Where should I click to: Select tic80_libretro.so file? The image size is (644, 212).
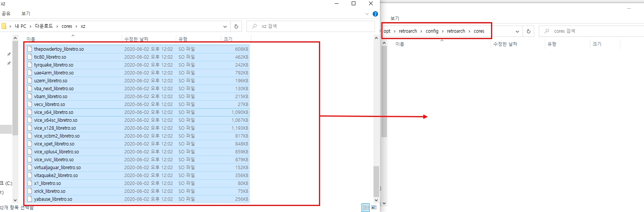point(138,57)
